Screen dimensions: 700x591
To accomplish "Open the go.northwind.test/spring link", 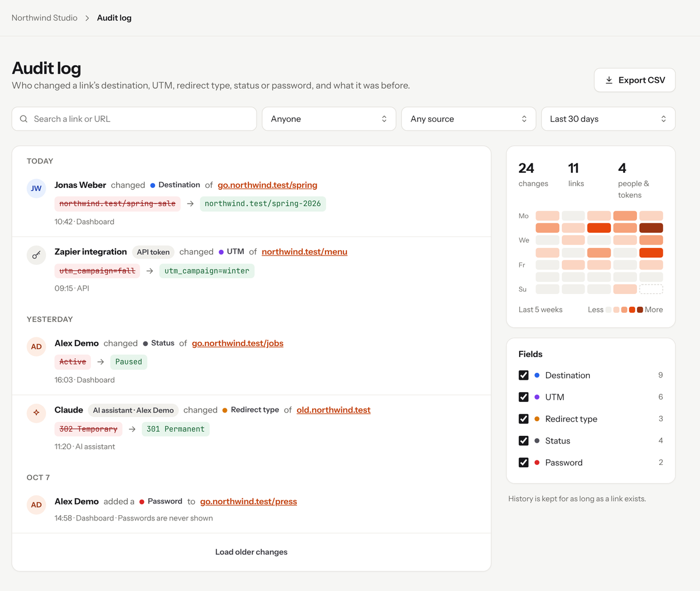I will click(268, 185).
